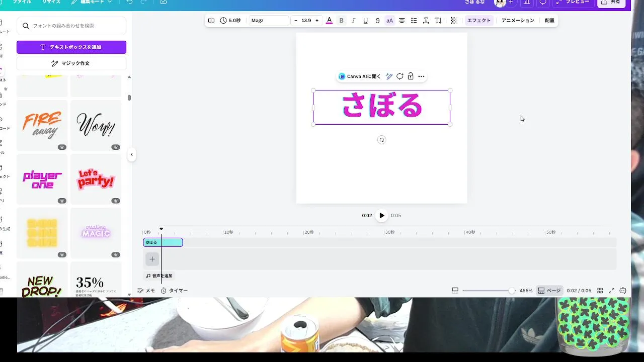Select the NEW DROP! text style
Screen dimensions: 644x362
click(x=42, y=280)
